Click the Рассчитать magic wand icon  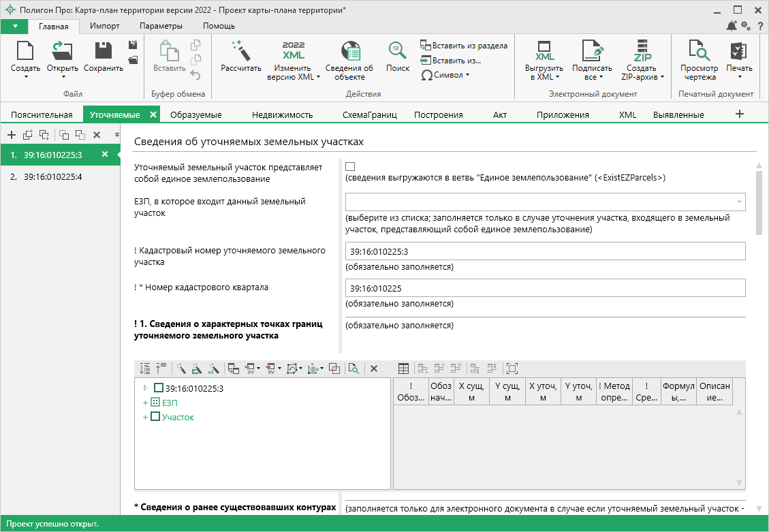click(x=241, y=50)
